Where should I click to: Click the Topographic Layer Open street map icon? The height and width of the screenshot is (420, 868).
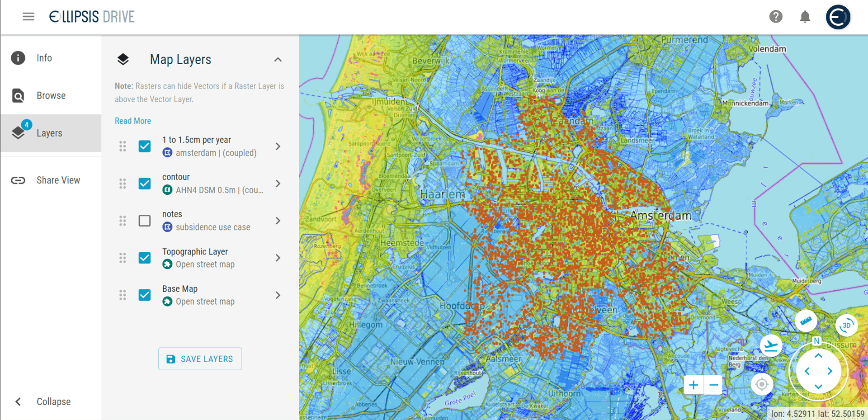[x=167, y=264]
